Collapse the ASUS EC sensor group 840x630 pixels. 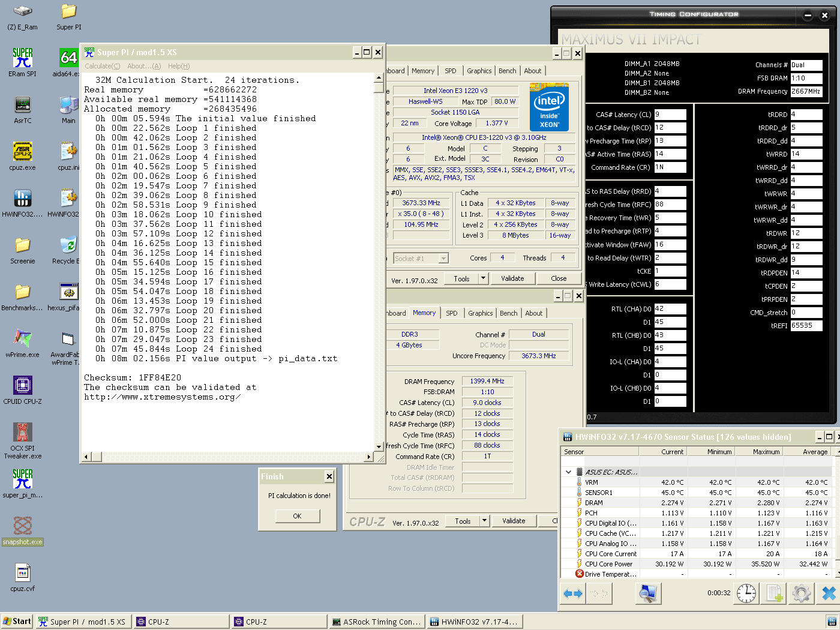[x=568, y=472]
